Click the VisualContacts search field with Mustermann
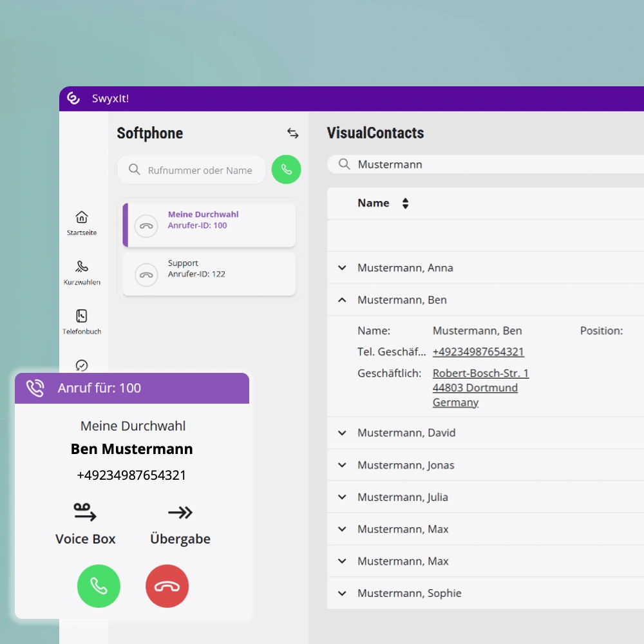 [486, 164]
